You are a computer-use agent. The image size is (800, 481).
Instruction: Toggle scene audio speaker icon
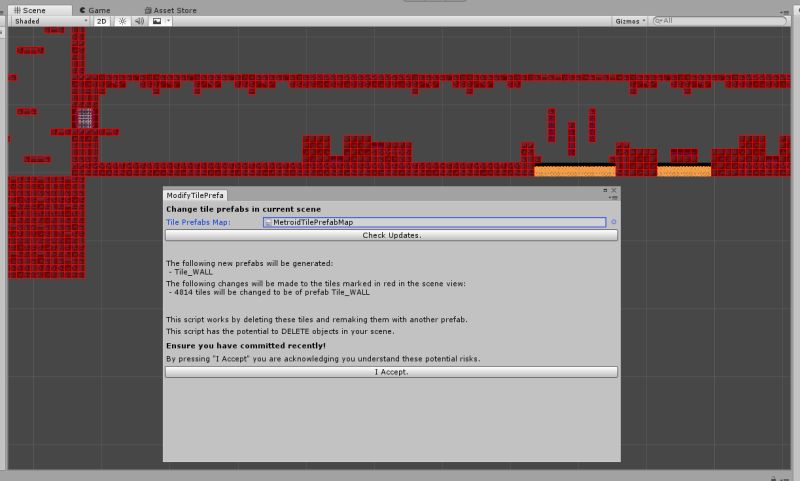coord(139,21)
